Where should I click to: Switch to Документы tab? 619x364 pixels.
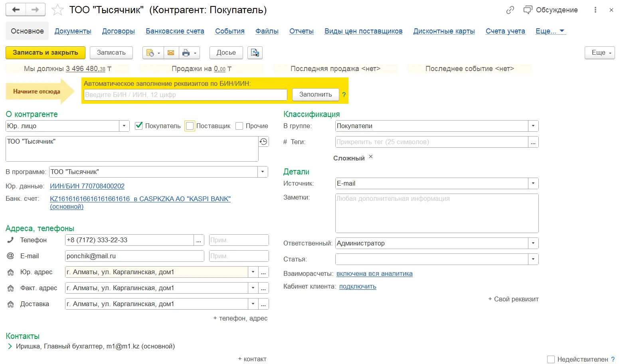73,31
